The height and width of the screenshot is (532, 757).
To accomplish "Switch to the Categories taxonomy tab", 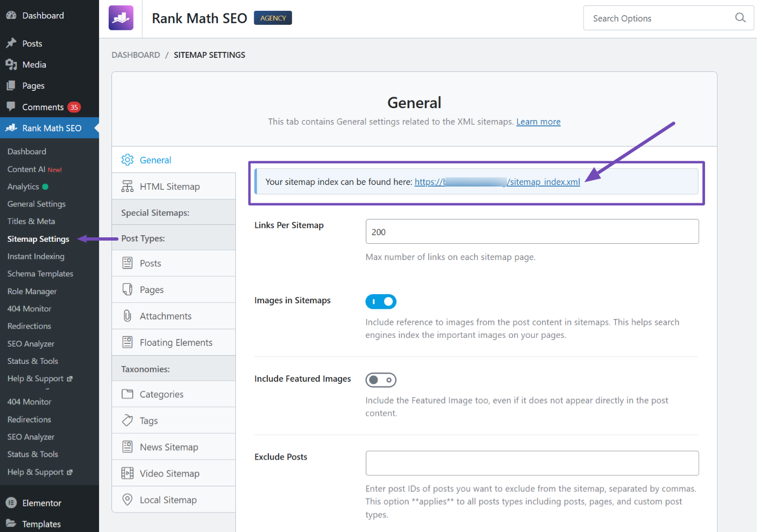I will click(x=174, y=394).
